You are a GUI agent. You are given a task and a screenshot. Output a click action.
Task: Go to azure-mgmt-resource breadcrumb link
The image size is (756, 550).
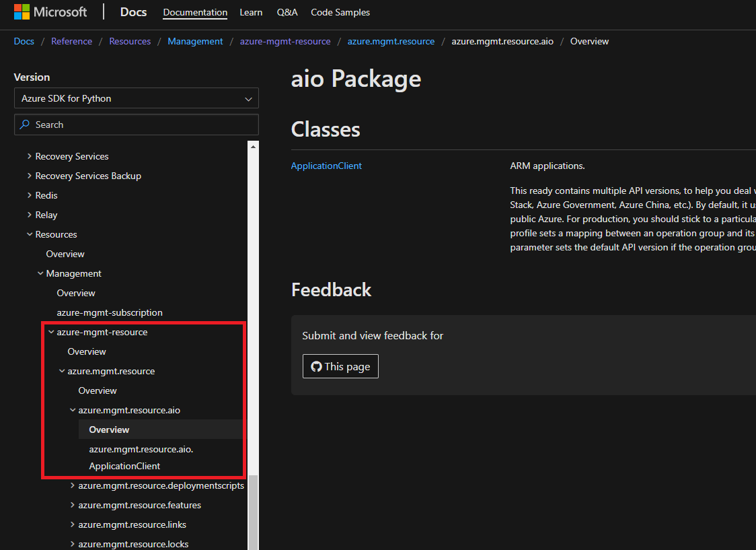coord(285,42)
